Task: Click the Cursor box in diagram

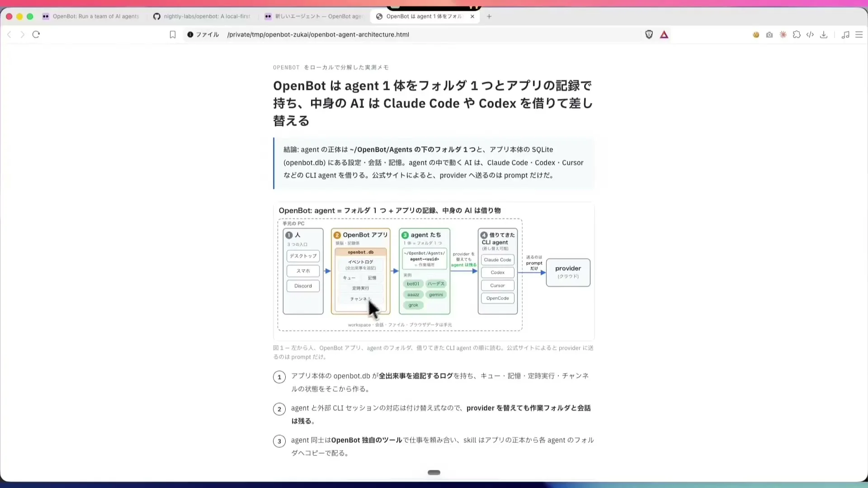Action: pyautogui.click(x=497, y=286)
